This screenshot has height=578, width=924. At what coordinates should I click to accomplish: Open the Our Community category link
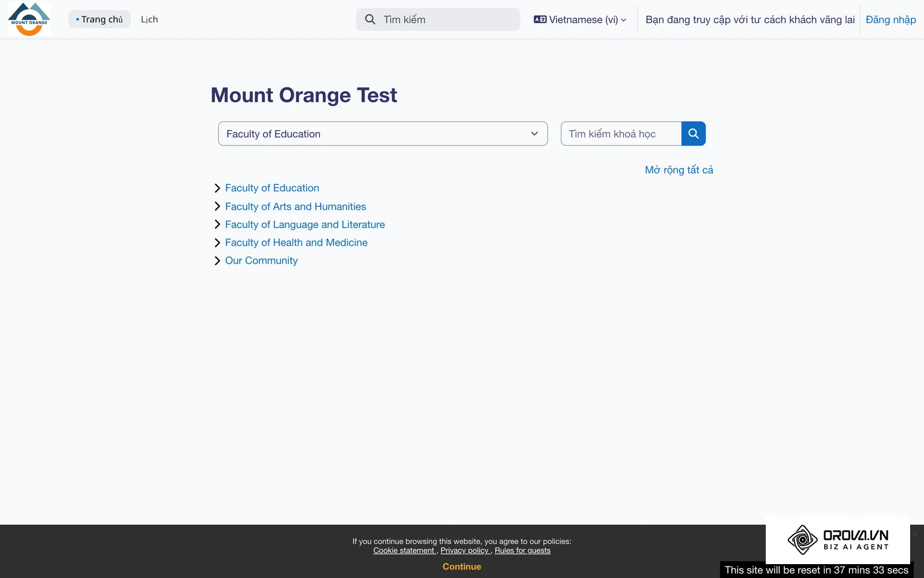(262, 261)
